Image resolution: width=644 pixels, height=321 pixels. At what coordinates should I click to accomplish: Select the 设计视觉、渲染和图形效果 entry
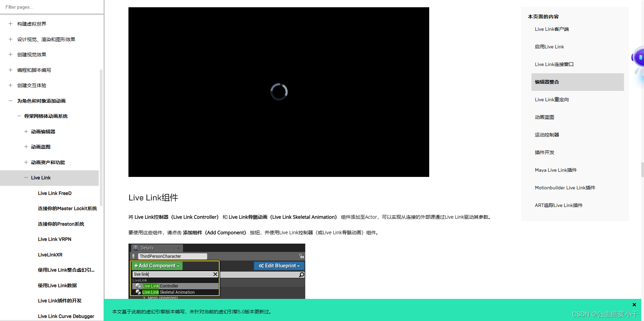[46, 39]
